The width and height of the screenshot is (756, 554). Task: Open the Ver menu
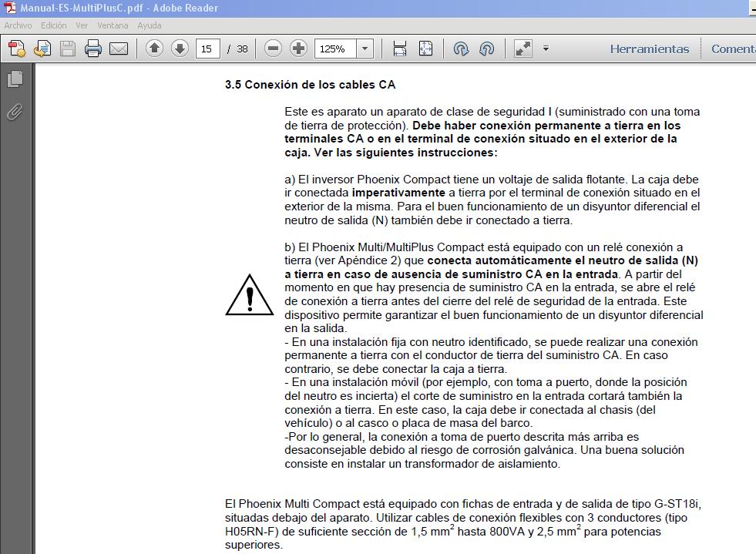point(82,25)
